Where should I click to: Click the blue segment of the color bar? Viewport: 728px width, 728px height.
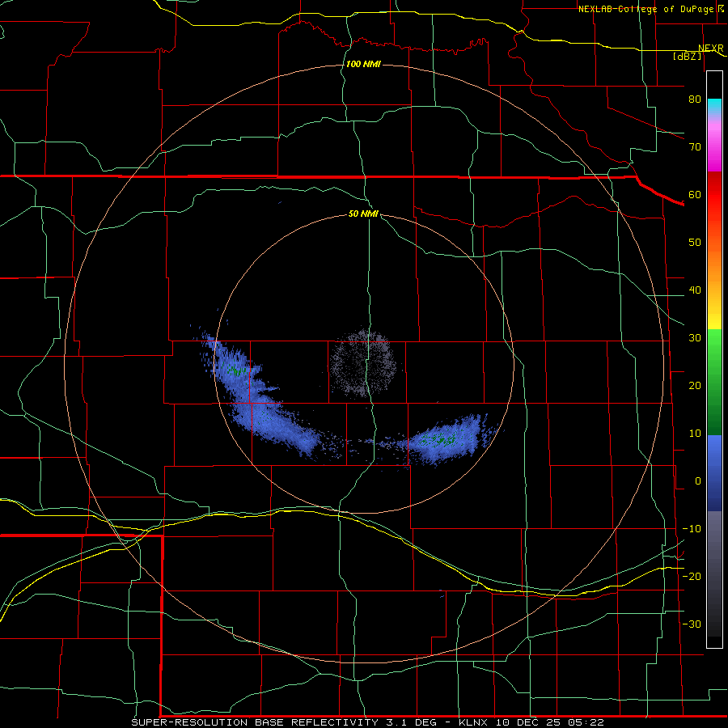pyautogui.click(x=714, y=472)
